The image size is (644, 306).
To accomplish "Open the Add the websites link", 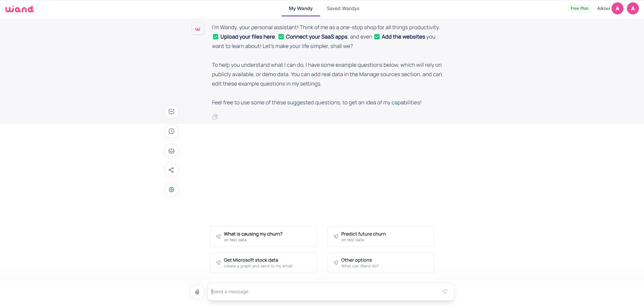I will (x=403, y=37).
